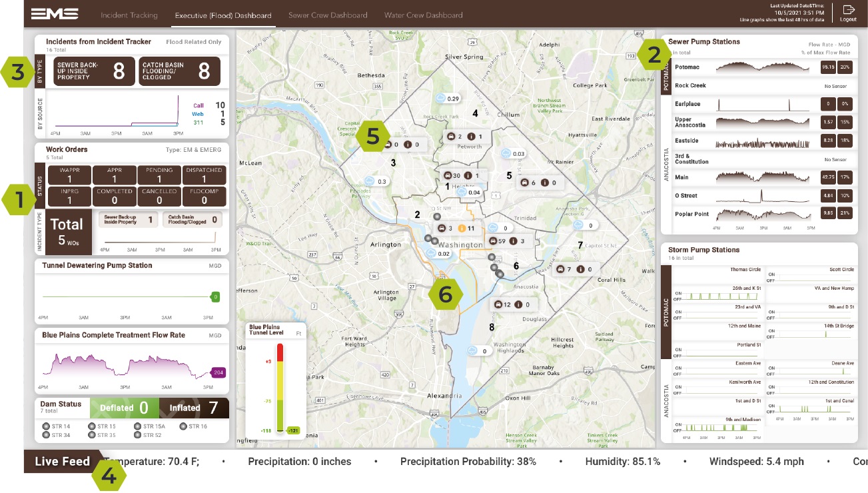Select the STR 34 dam status indicator
The width and height of the screenshot is (868, 493).
46,435
